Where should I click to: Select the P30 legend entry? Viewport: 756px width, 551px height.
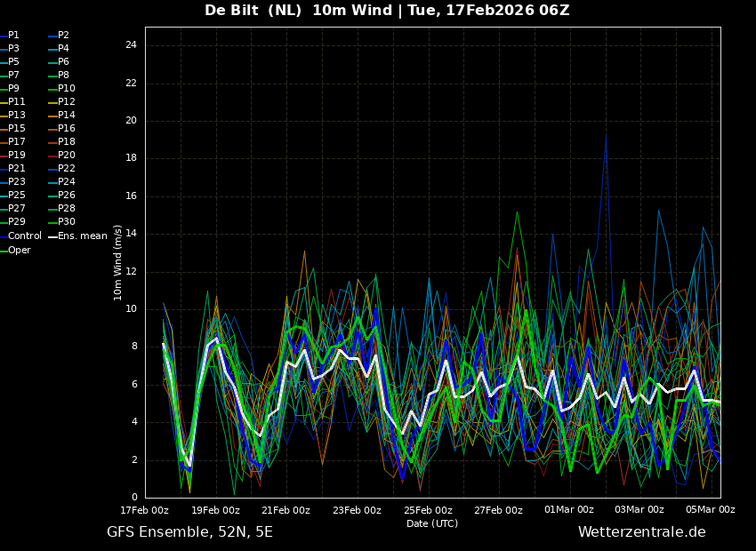coord(66,222)
